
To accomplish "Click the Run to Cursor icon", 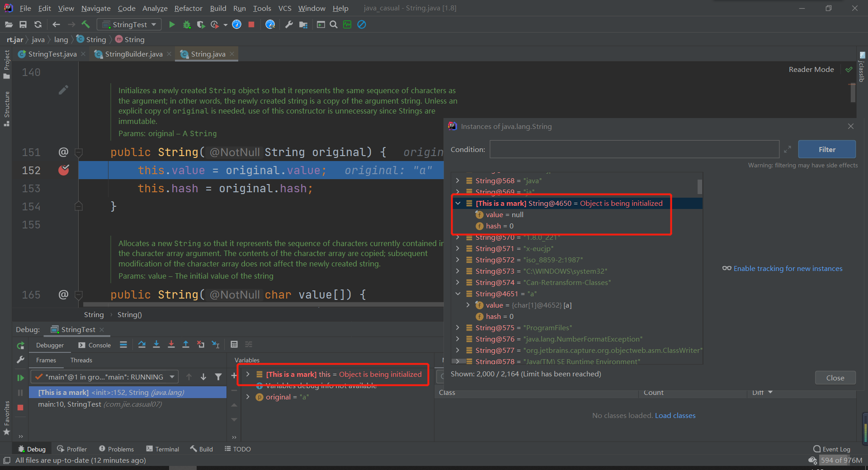I will (x=216, y=345).
